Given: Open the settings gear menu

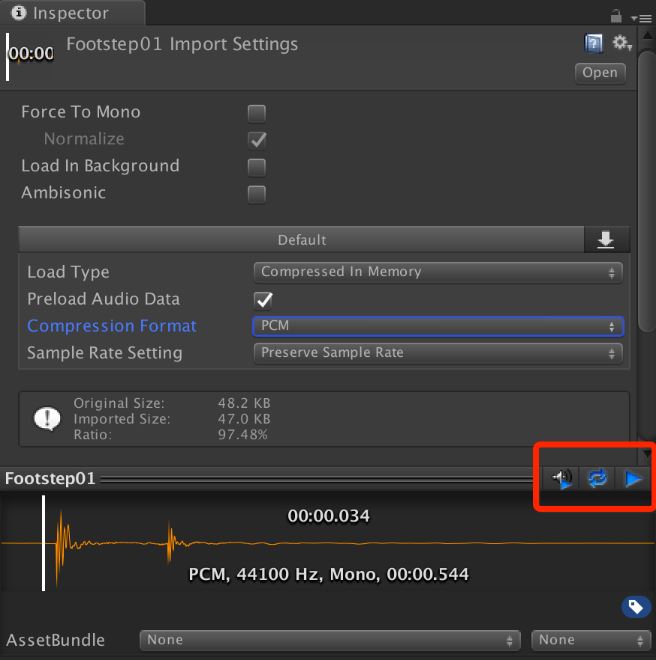Looking at the screenshot, I should click(x=622, y=43).
